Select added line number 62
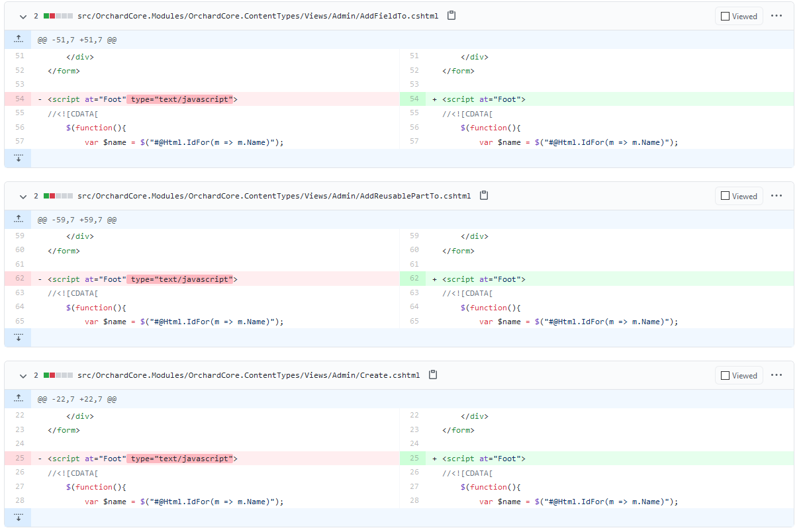 click(413, 279)
